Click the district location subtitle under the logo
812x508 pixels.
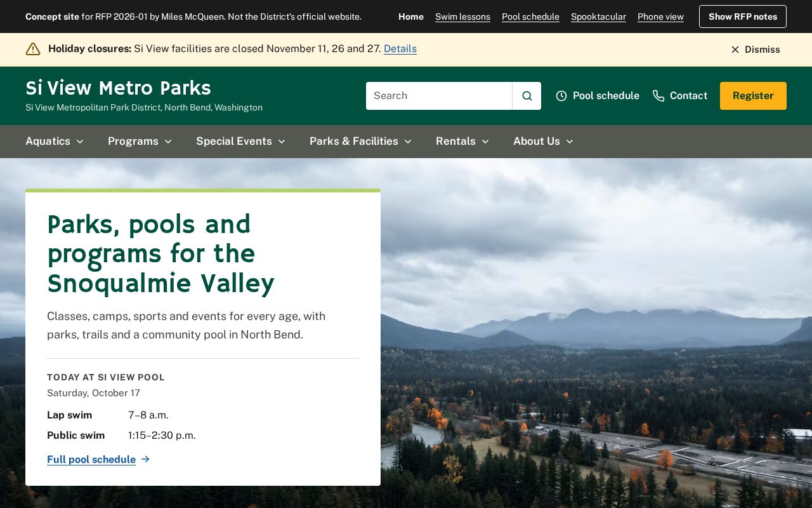(144, 108)
